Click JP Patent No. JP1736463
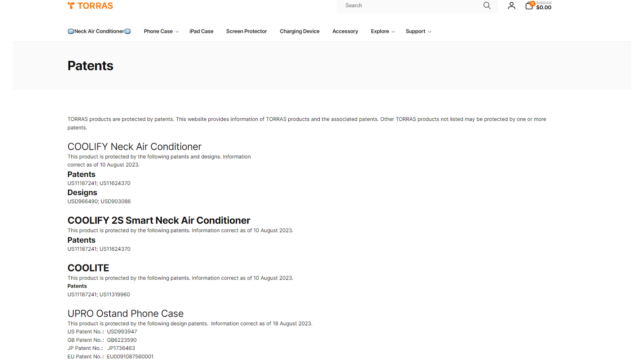The width and height of the screenshot is (644, 362). click(x=101, y=348)
